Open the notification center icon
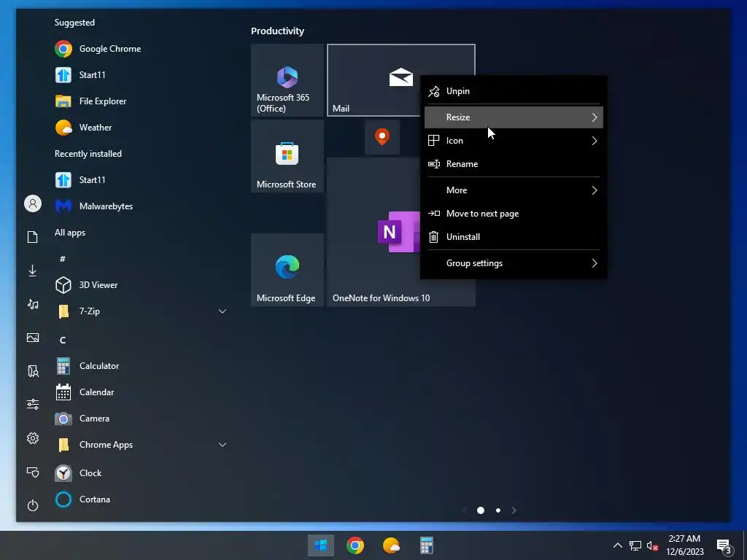Image resolution: width=747 pixels, height=560 pixels. tap(724, 546)
